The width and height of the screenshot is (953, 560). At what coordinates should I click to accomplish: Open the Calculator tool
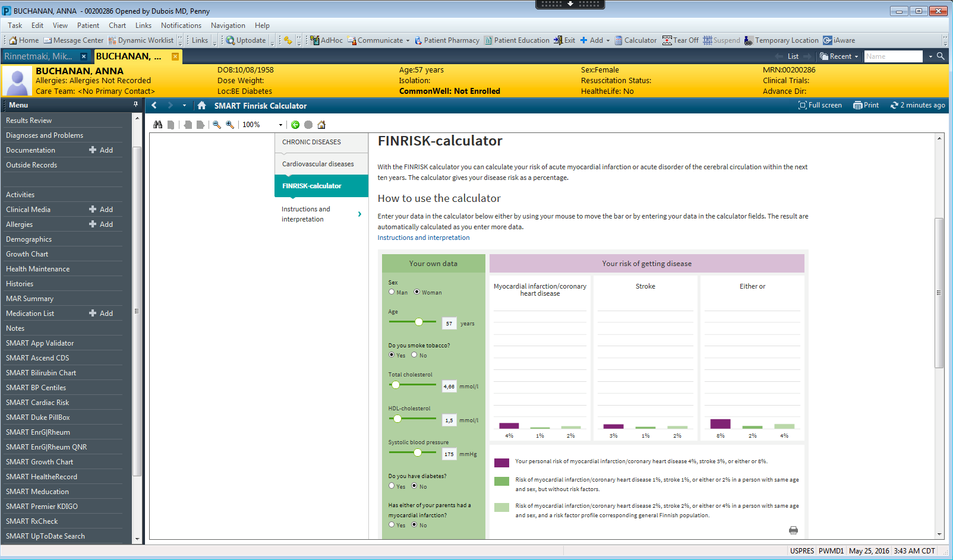pos(635,40)
